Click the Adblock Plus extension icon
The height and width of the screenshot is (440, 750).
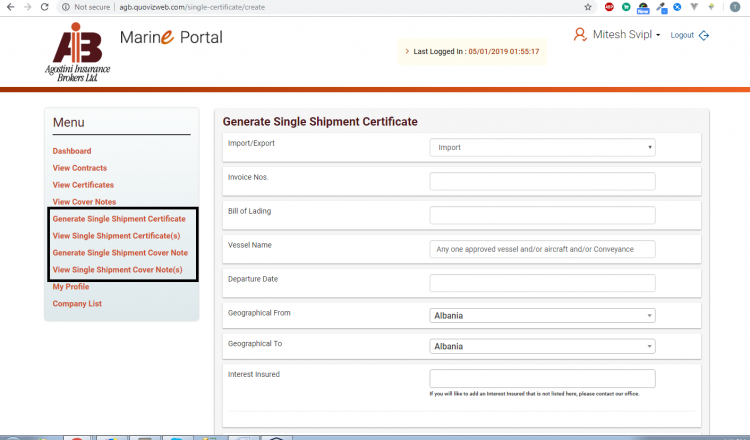point(610,6)
